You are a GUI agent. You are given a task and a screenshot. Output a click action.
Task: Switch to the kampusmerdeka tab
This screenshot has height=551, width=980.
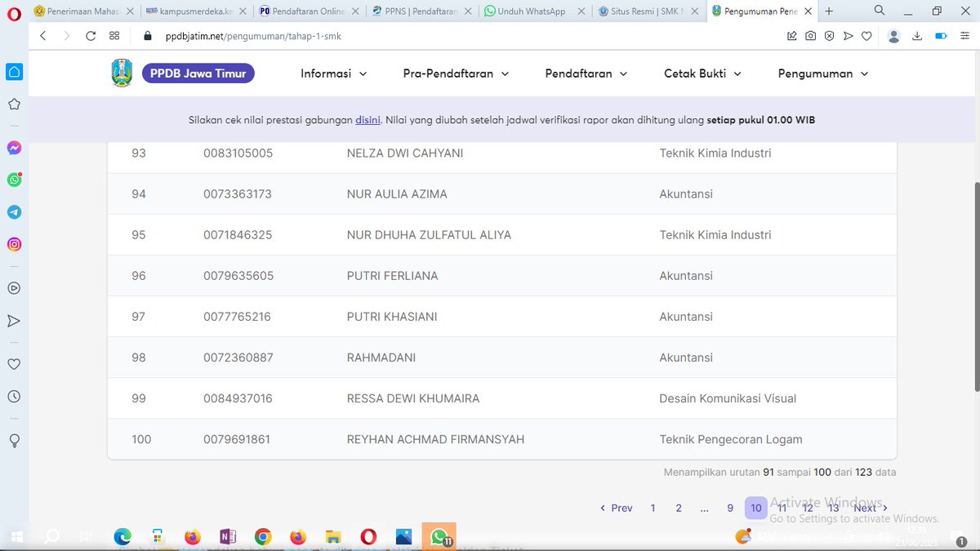pyautogui.click(x=194, y=11)
